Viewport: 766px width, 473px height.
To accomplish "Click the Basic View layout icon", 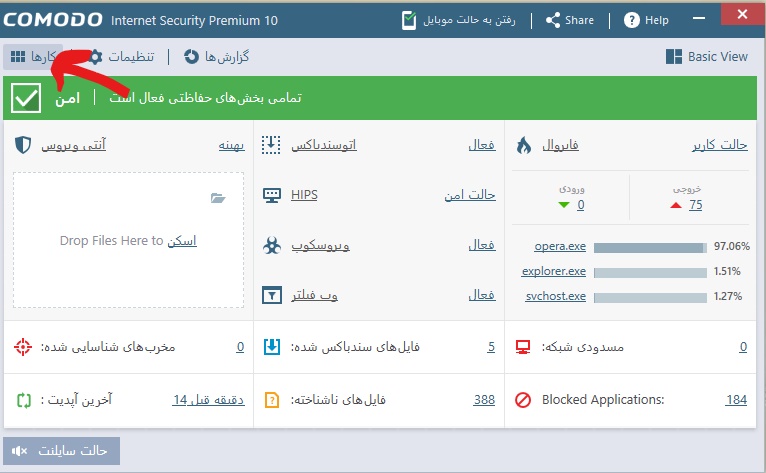I will tap(674, 57).
